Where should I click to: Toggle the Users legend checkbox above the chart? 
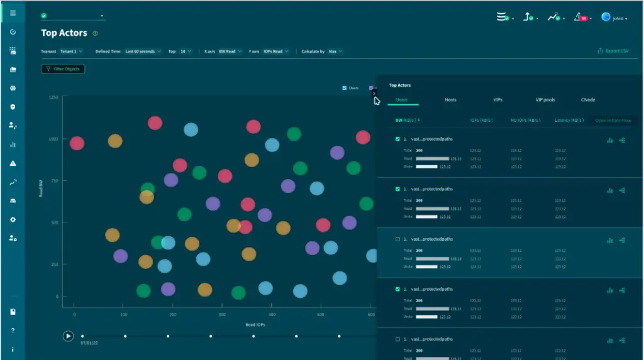pos(344,88)
